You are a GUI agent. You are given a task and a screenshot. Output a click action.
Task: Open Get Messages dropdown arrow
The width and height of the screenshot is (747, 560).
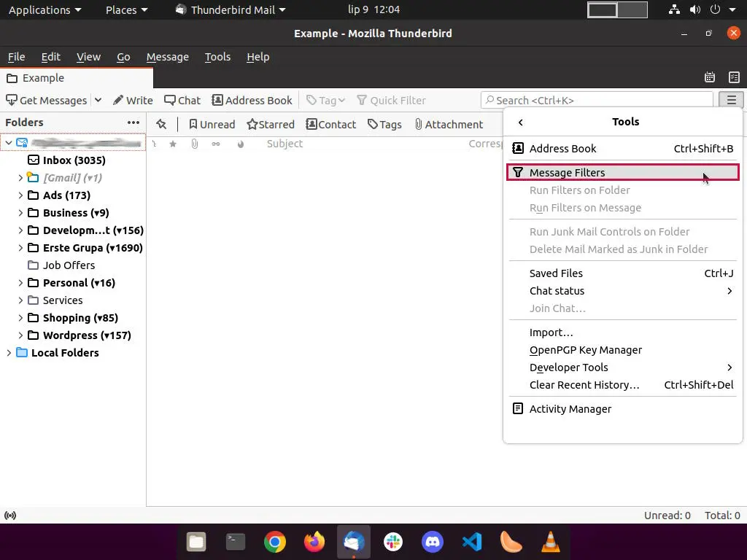98,100
